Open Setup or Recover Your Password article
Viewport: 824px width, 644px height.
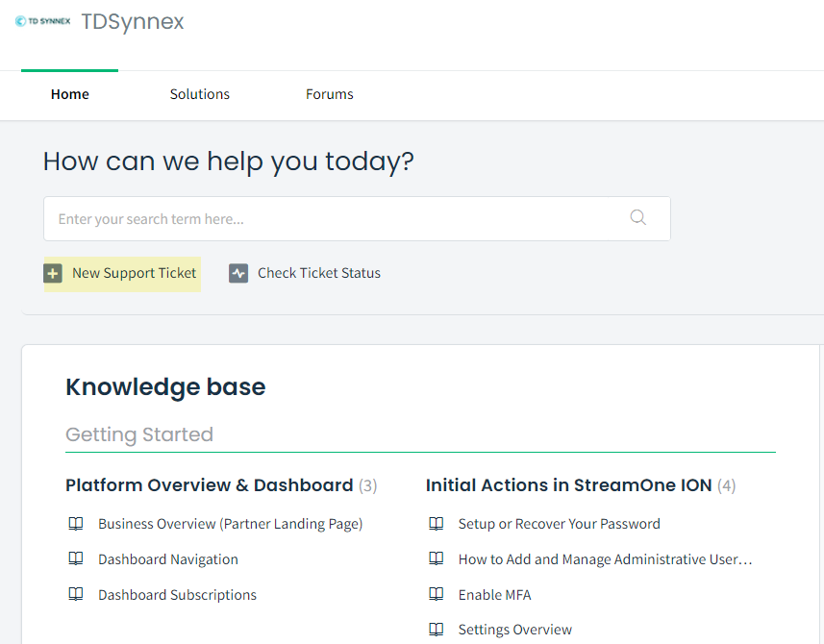pyautogui.click(x=560, y=524)
